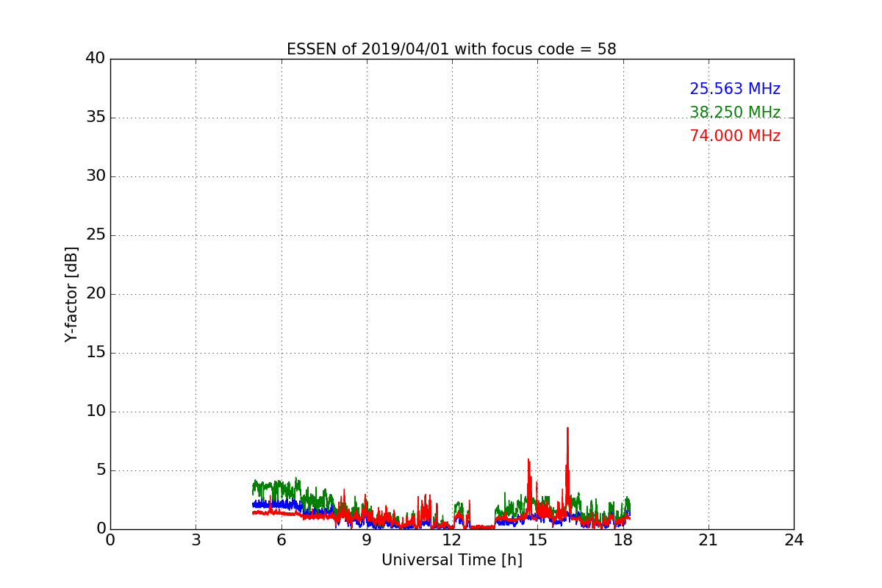Click the x-axis tick label 18
This screenshot has width=882, height=588.
point(623,540)
